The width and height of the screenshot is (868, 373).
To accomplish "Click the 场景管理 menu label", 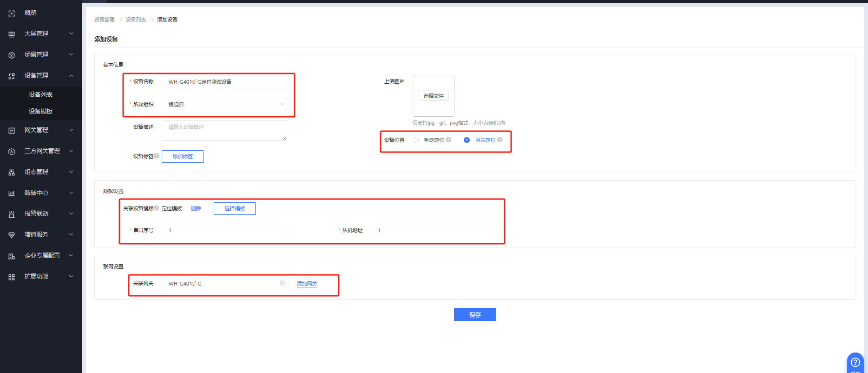I will click(x=36, y=54).
